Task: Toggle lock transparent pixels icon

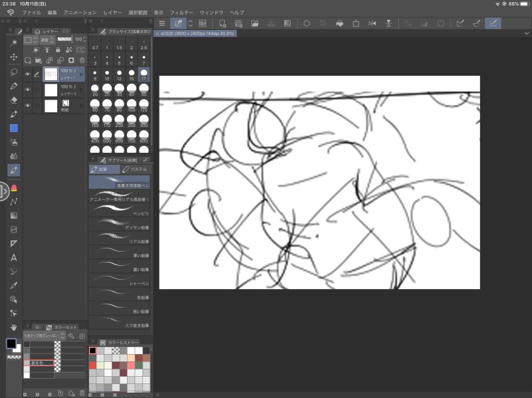Action: pyautogui.click(x=69, y=50)
